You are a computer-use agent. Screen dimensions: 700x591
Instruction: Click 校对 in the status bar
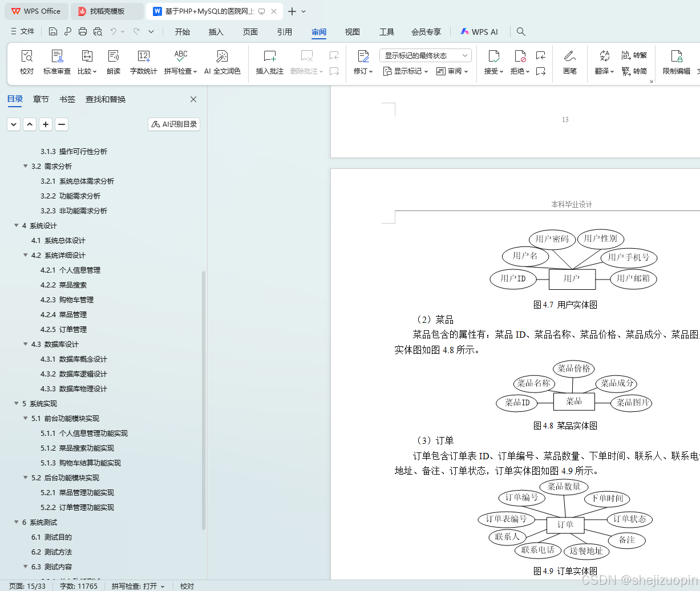click(x=187, y=586)
